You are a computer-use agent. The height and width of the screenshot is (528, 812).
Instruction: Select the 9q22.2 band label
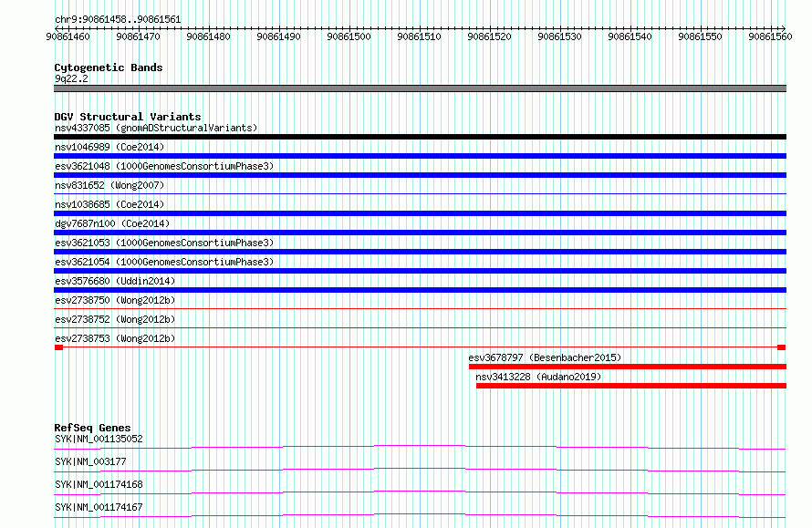point(71,78)
